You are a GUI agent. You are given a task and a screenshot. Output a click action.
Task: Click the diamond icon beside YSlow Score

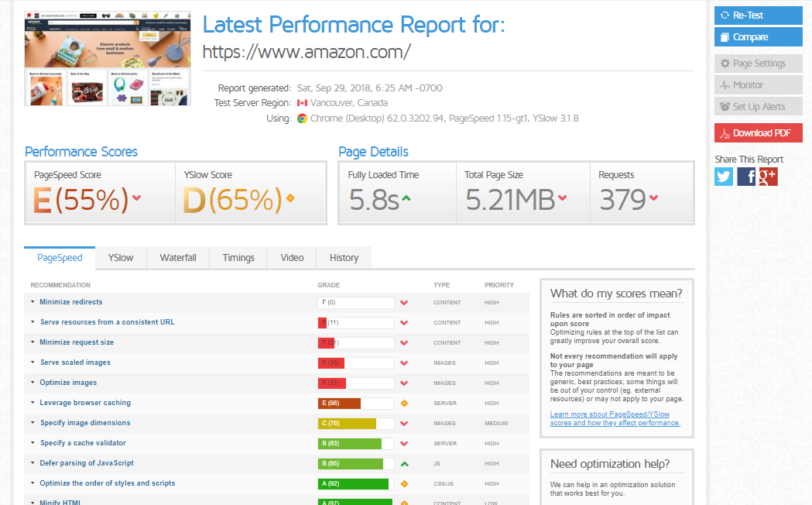coord(290,198)
